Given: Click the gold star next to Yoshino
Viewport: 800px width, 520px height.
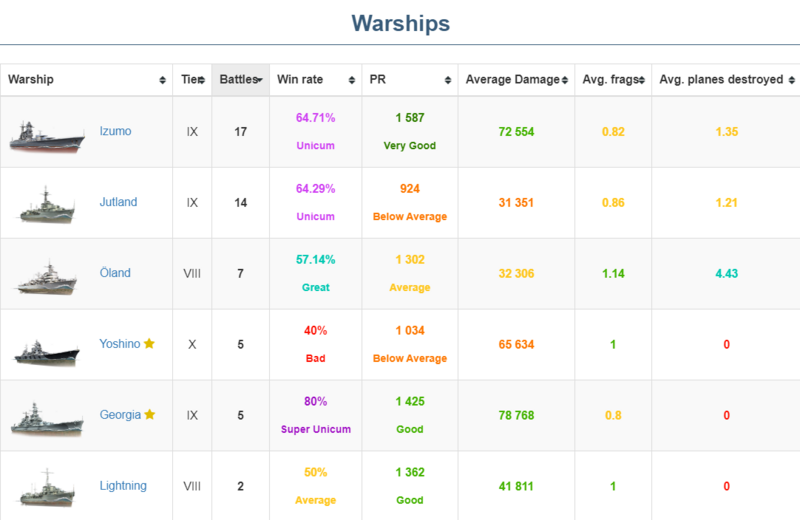Looking at the screenshot, I should coord(149,344).
